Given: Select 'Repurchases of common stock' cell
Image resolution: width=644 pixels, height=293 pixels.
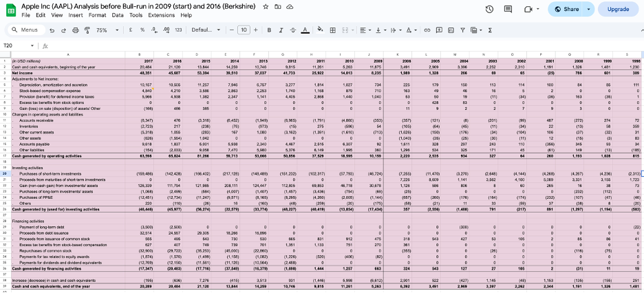Looking at the screenshot, I should click(x=67, y=251).
